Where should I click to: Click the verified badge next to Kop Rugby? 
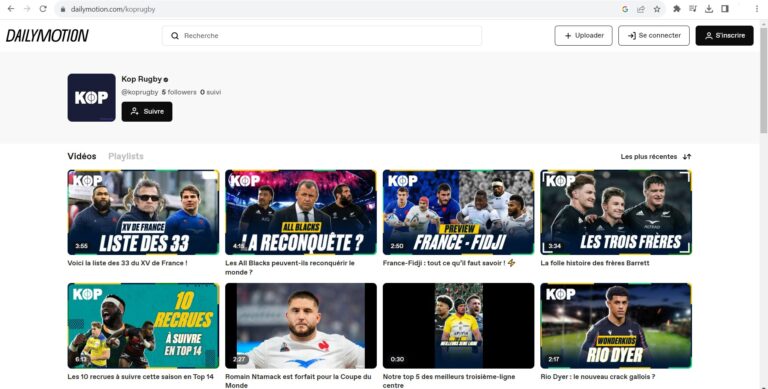(166, 79)
